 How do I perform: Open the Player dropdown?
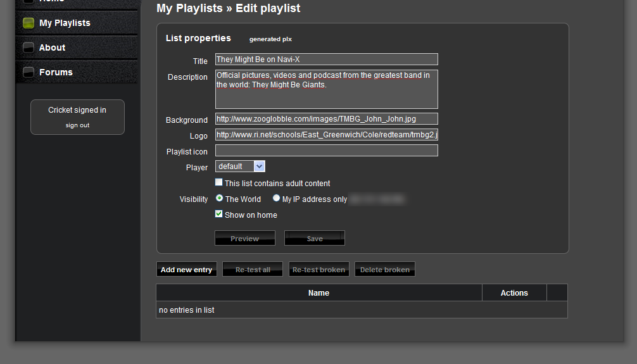pos(240,166)
